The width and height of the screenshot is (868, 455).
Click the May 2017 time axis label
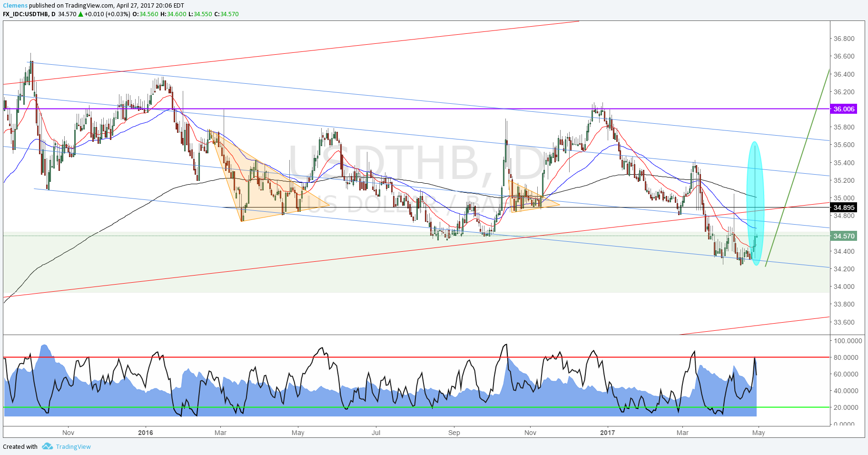pos(759,433)
